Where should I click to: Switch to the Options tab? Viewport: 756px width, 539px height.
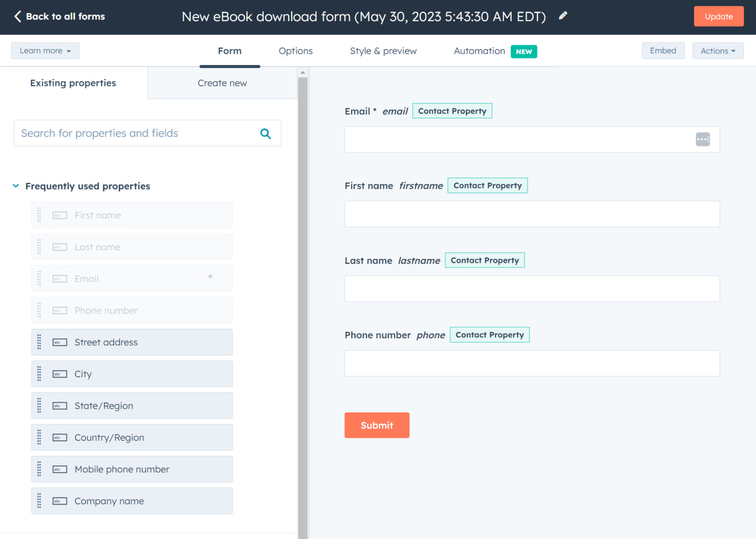[295, 51]
